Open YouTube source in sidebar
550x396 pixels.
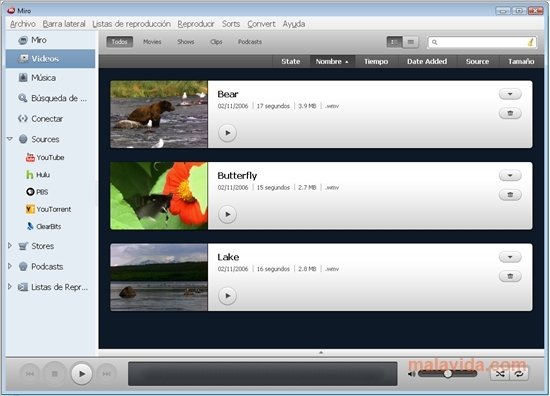pyautogui.click(x=45, y=157)
